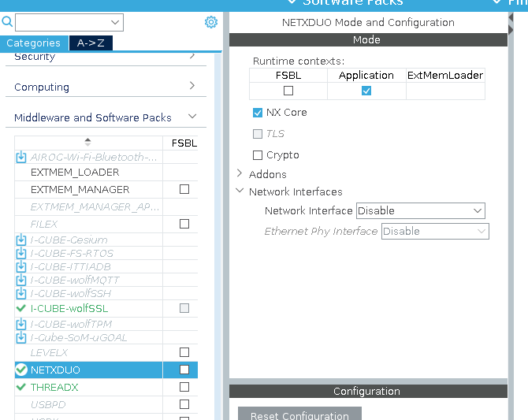Select LEVELX in the middleware list
The height and width of the screenshot is (420, 528).
tap(49, 353)
